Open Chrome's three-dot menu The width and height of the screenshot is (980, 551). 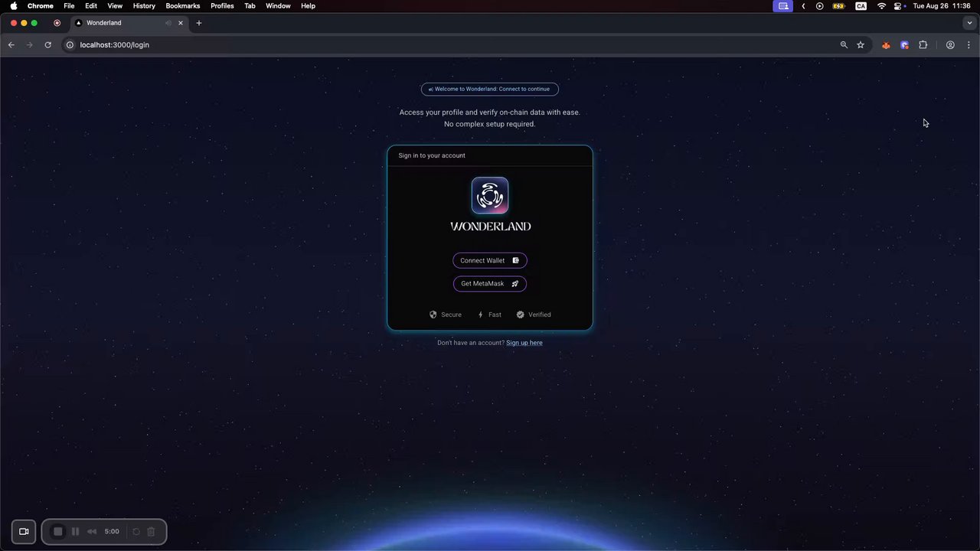969,45
